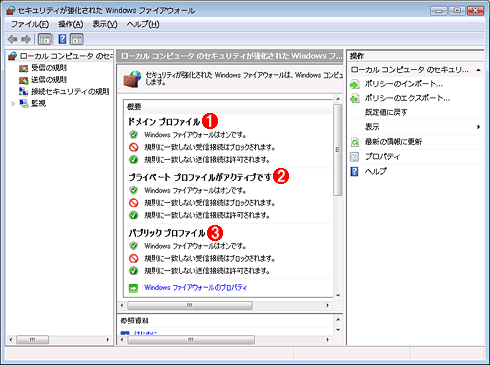Screen dimensions: 490x365
Task: Click the red block icon under パブリック プロファイル
Action: pyautogui.click(x=134, y=258)
